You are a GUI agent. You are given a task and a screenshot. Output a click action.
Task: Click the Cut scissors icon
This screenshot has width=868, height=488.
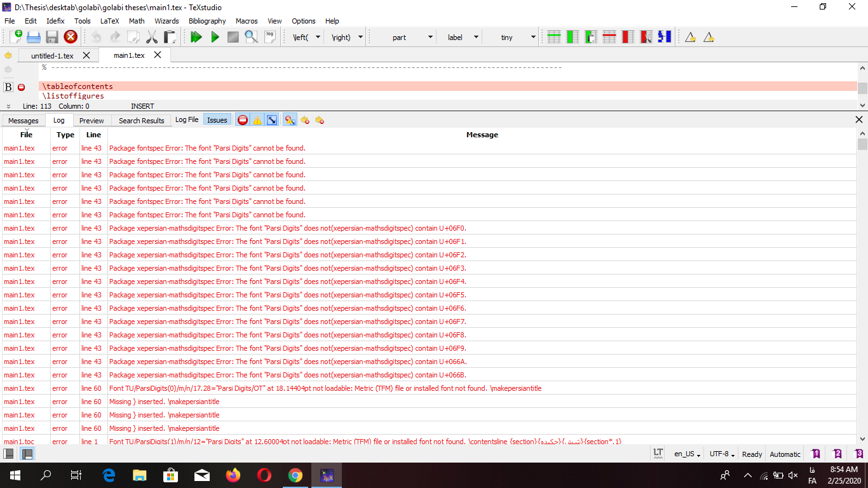point(152,37)
